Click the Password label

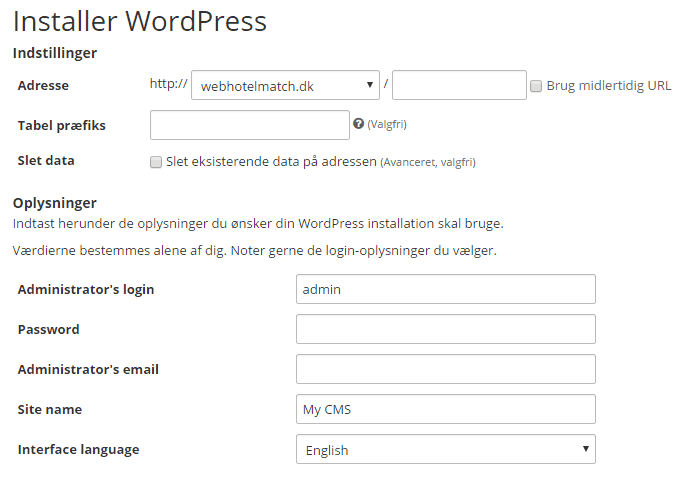pos(48,329)
